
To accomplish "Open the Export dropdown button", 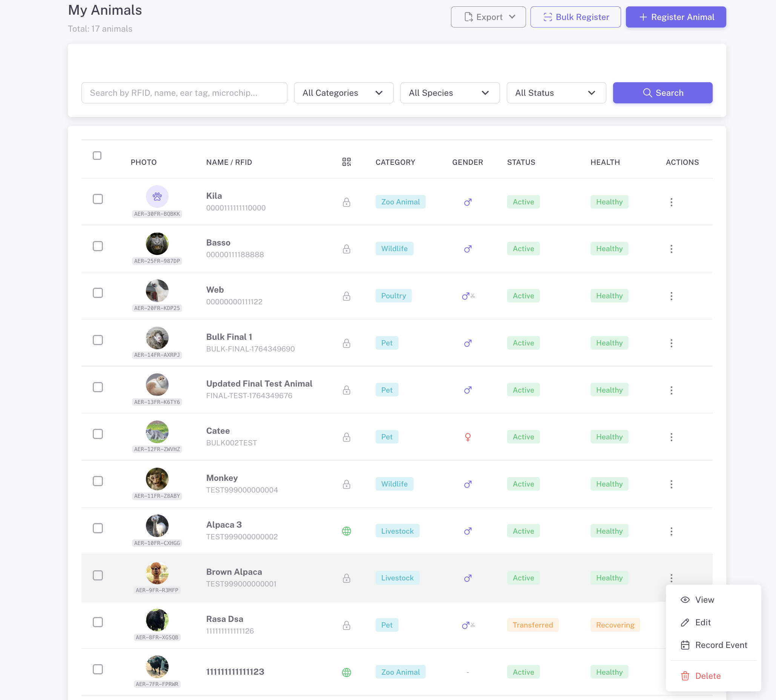I will pyautogui.click(x=488, y=17).
